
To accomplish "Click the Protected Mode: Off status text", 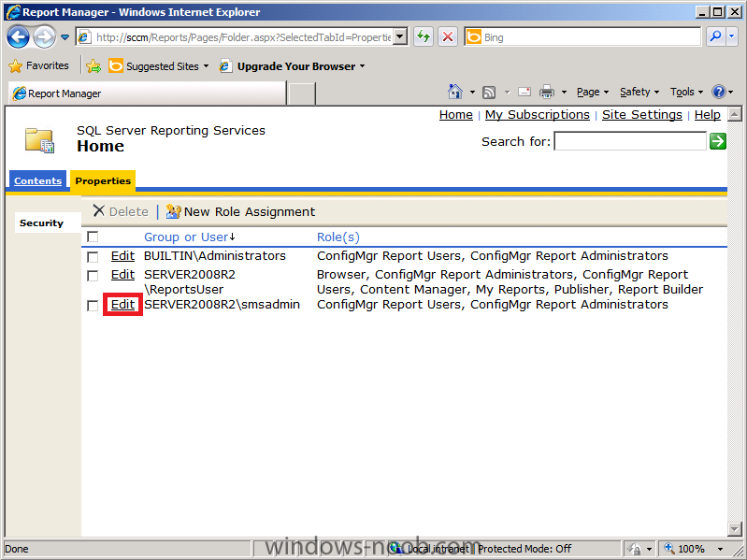I will click(x=524, y=549).
